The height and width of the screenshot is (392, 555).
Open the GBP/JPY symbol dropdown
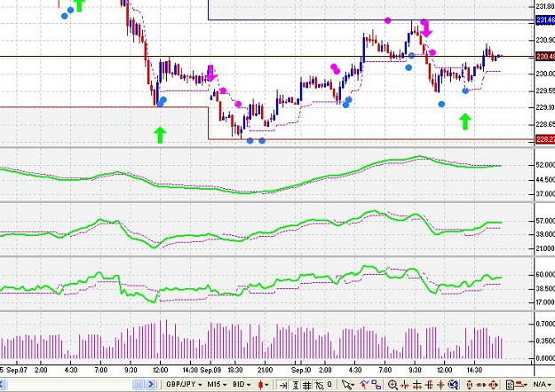(x=184, y=384)
